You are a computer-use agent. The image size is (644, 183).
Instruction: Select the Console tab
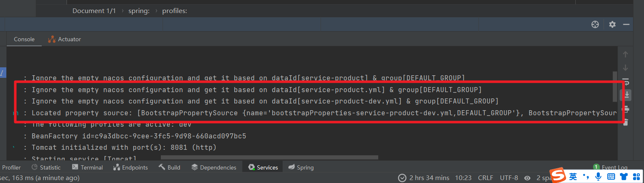tap(24, 39)
